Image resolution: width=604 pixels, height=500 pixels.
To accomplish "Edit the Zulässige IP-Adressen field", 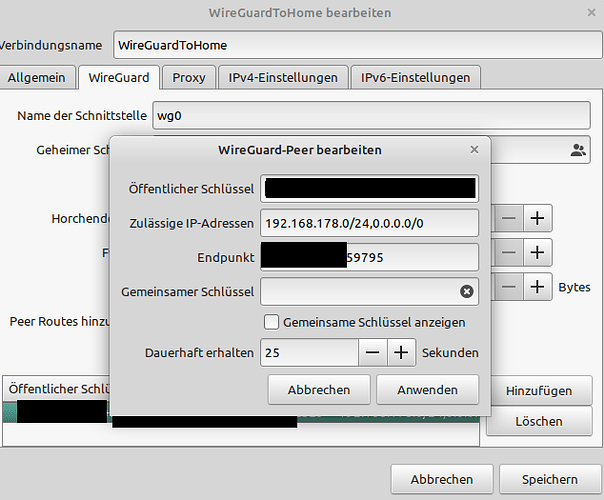I will coord(369,223).
